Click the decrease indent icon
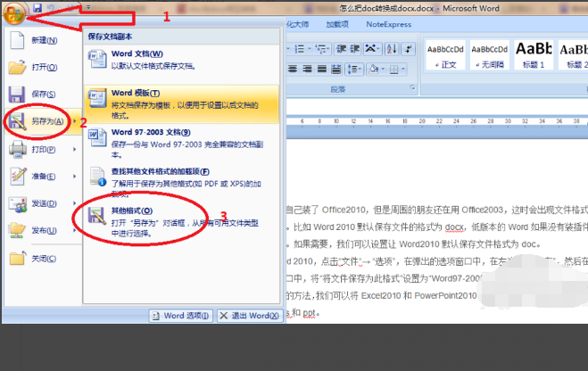Image resolution: width=588 pixels, height=371 pixels. tap(341, 49)
